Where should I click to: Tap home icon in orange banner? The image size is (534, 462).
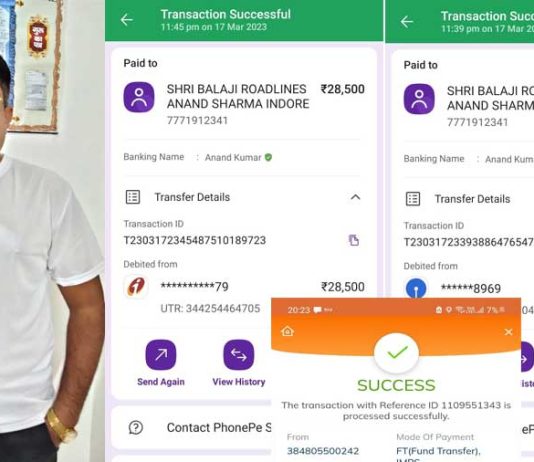point(287,331)
